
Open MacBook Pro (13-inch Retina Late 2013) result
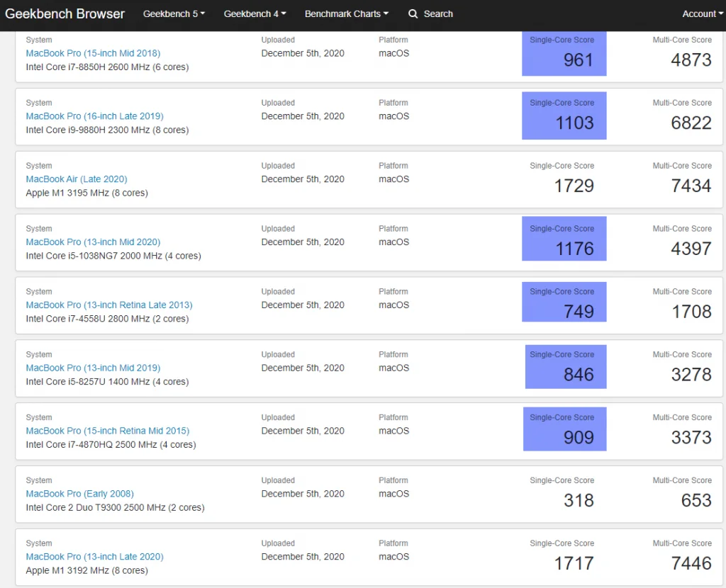109,305
